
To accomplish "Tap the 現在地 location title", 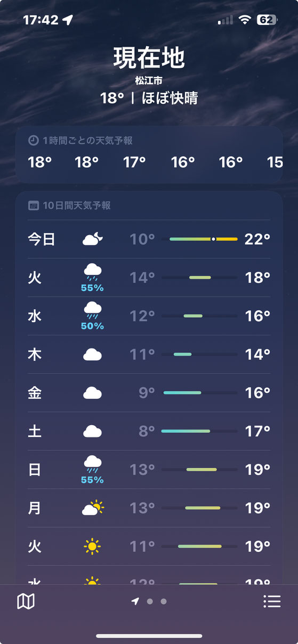I will point(149,58).
